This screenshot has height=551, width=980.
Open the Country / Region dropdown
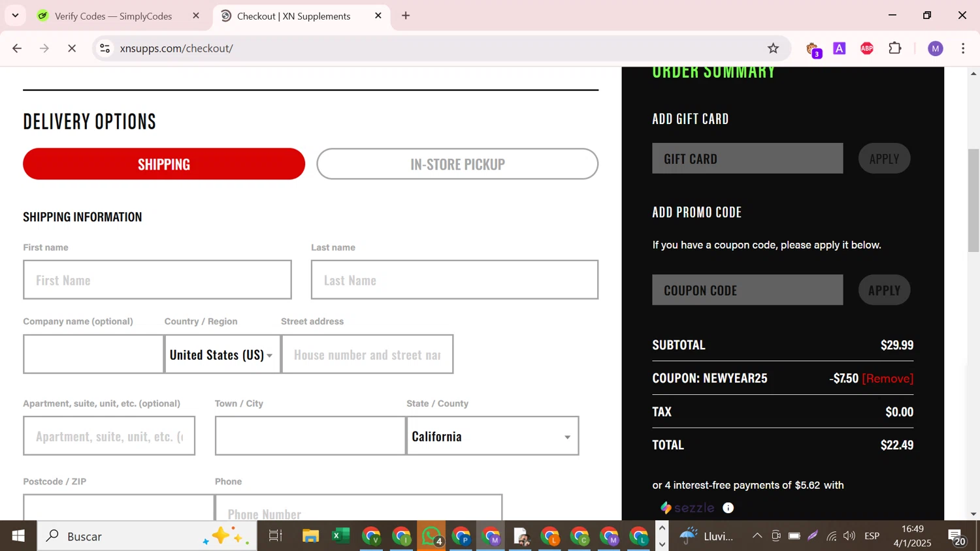click(222, 354)
